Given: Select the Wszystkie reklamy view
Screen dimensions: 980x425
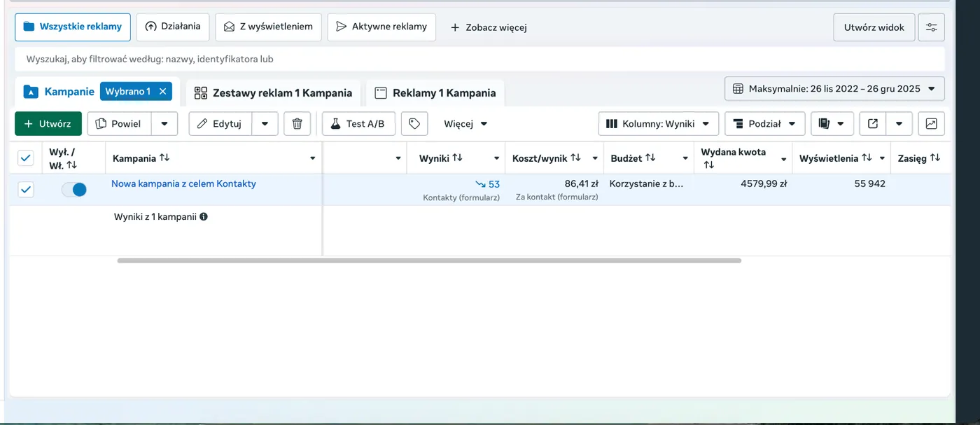Looking at the screenshot, I should (73, 27).
